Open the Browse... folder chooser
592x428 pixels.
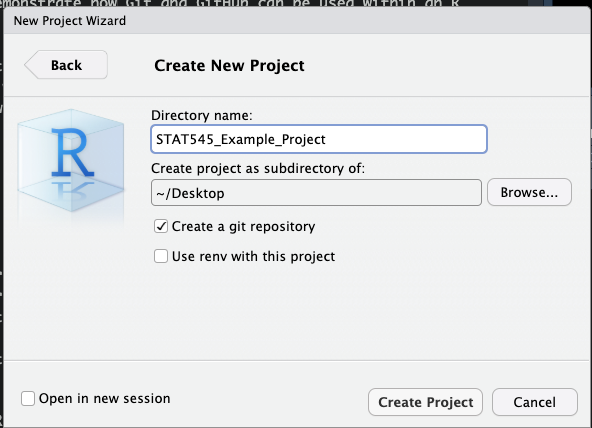[529, 192]
